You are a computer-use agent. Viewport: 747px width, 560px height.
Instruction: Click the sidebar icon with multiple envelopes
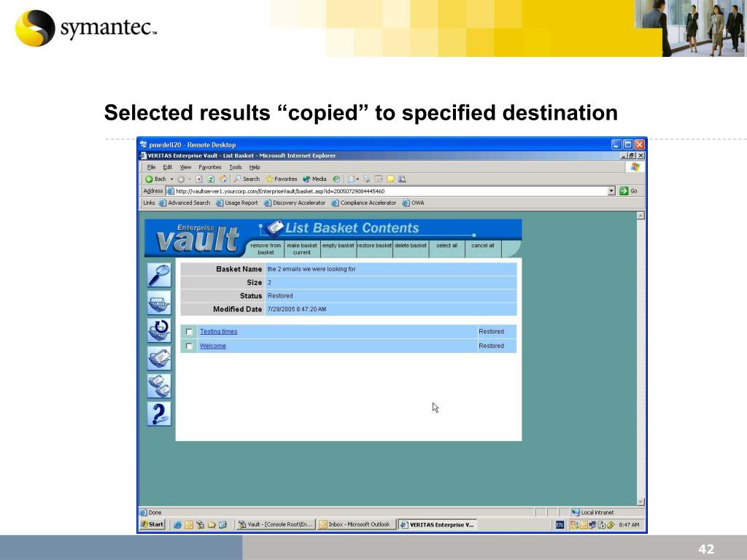(x=159, y=386)
